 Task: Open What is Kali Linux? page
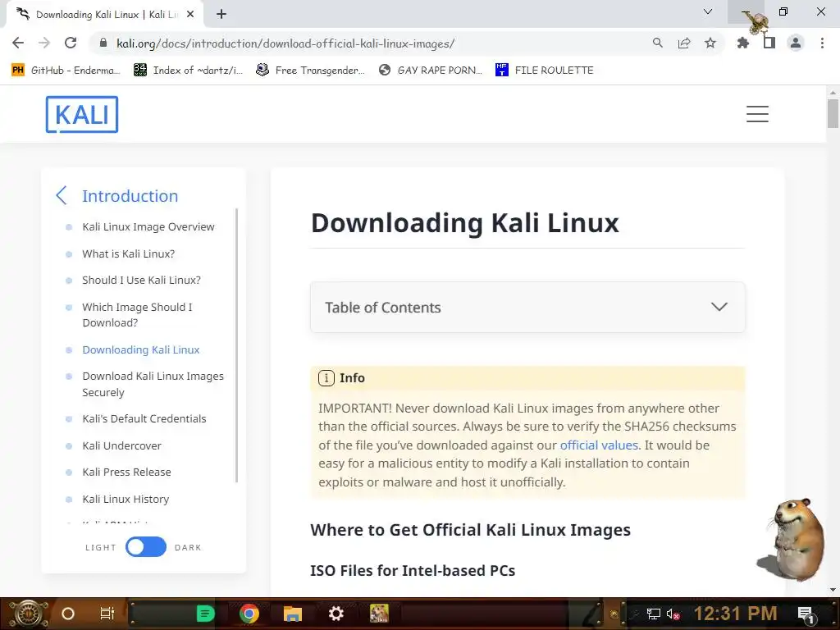[x=129, y=254]
